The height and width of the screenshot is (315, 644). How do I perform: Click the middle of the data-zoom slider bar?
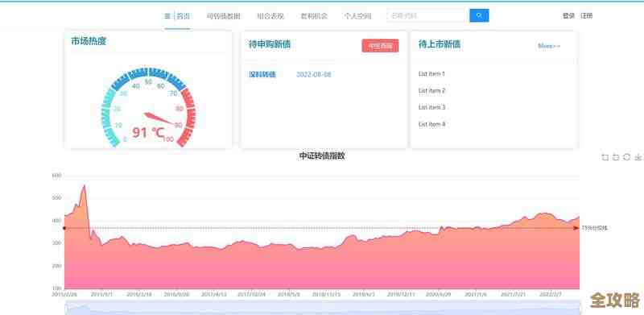323,309
